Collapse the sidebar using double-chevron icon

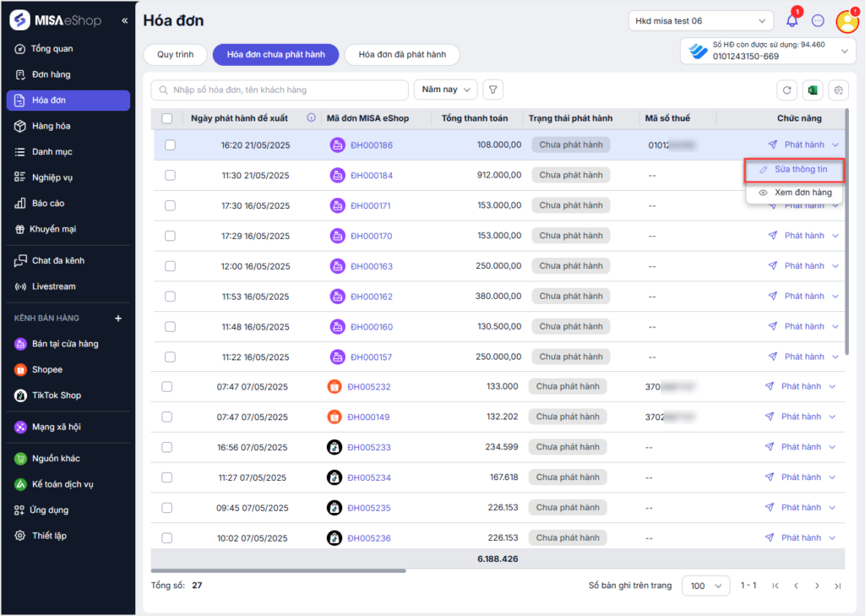click(125, 20)
